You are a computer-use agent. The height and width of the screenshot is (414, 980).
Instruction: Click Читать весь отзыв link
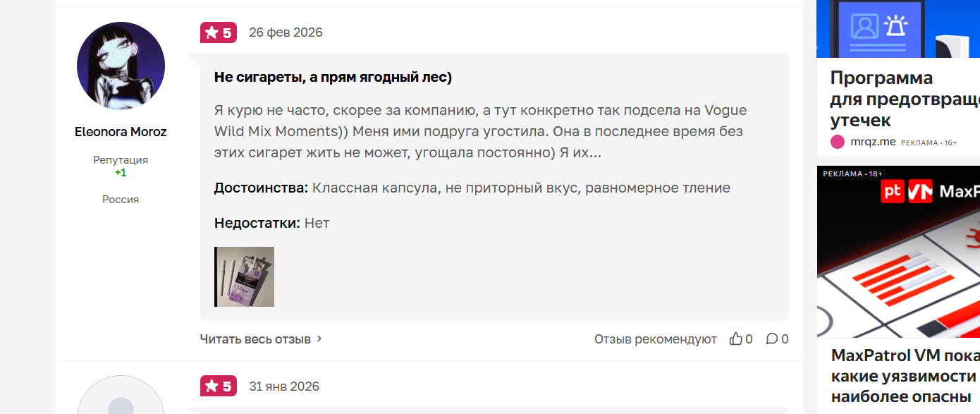click(x=255, y=339)
